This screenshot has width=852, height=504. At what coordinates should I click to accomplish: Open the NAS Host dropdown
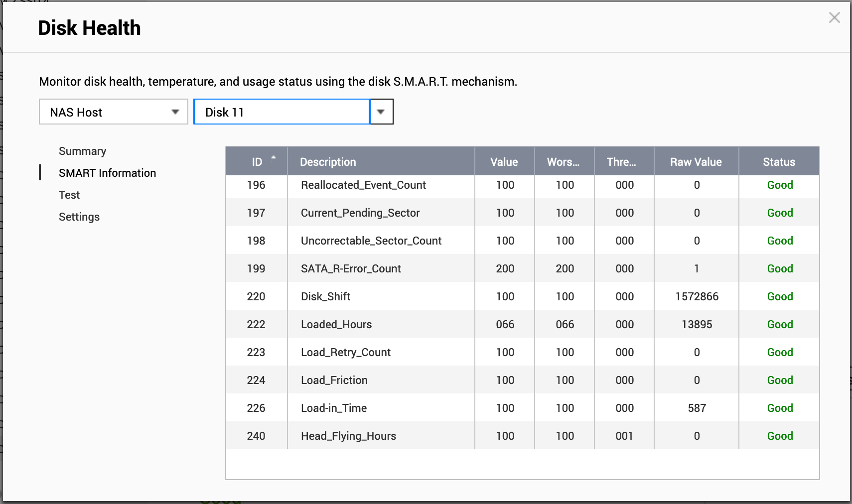point(114,112)
